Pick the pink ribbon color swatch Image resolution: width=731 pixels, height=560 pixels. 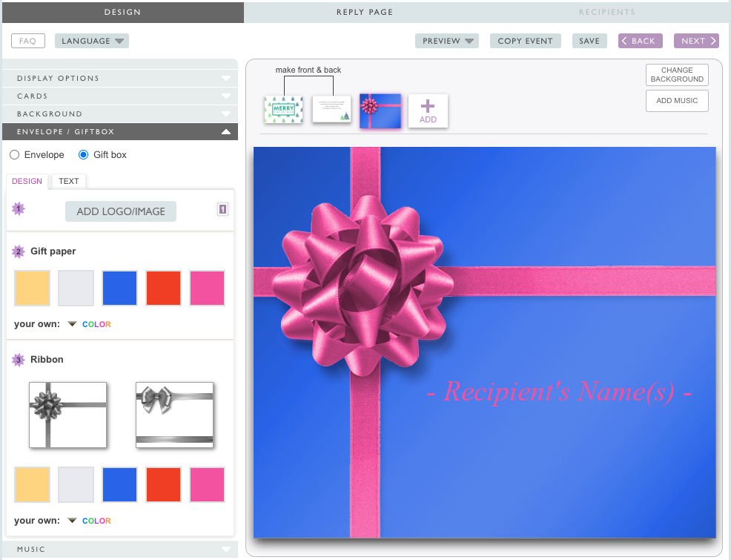tap(208, 484)
